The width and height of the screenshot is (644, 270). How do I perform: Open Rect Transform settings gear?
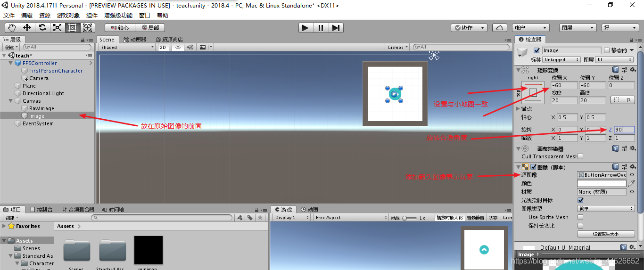click(x=632, y=70)
